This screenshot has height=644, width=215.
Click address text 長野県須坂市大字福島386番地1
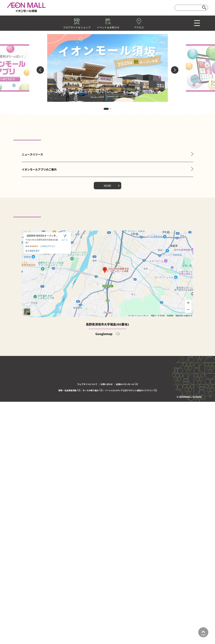tap(107, 325)
